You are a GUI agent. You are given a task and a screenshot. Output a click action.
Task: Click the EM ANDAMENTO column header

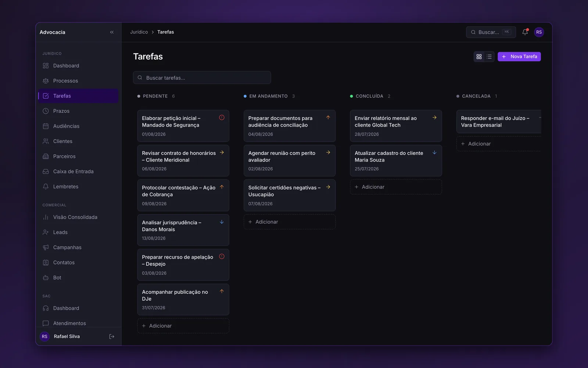coord(268,96)
